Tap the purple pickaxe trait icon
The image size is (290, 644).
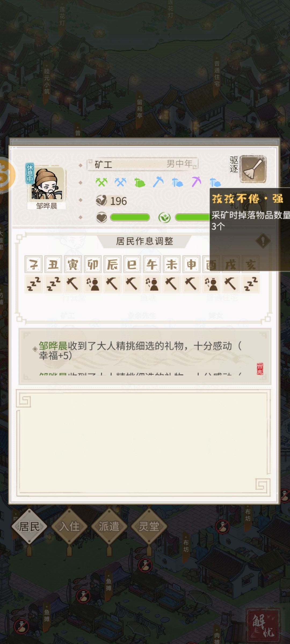coord(196,182)
